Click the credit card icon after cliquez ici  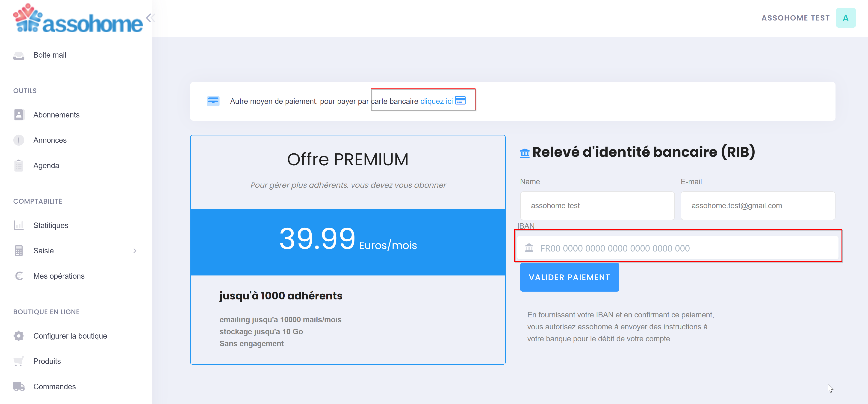pos(460,101)
